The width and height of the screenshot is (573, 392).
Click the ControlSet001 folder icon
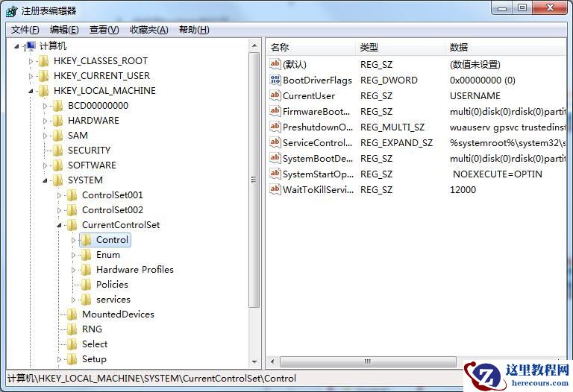[72, 195]
